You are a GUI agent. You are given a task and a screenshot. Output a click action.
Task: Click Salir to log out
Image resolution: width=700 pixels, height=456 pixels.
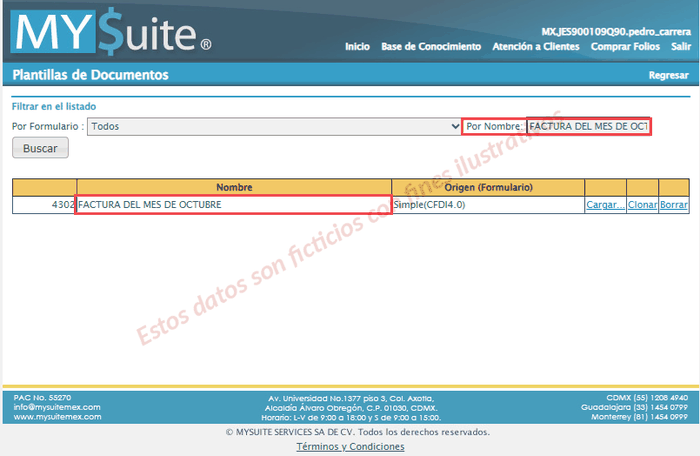tap(681, 46)
